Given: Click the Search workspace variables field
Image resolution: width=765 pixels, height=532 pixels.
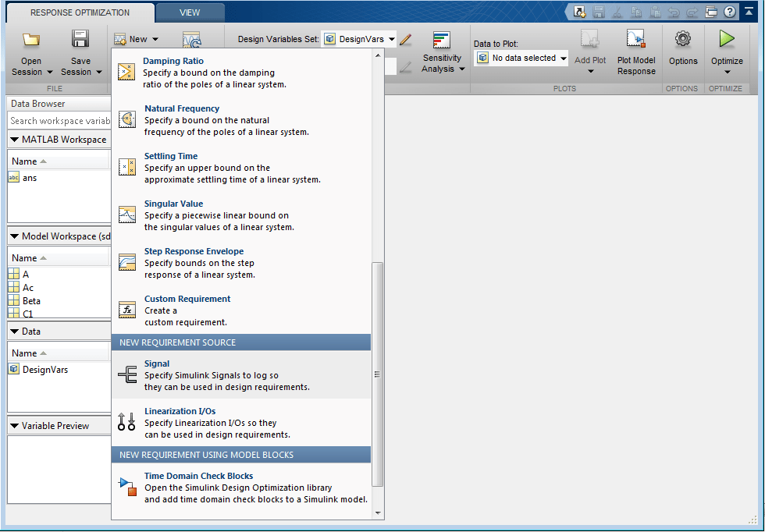Looking at the screenshot, I should point(59,121).
